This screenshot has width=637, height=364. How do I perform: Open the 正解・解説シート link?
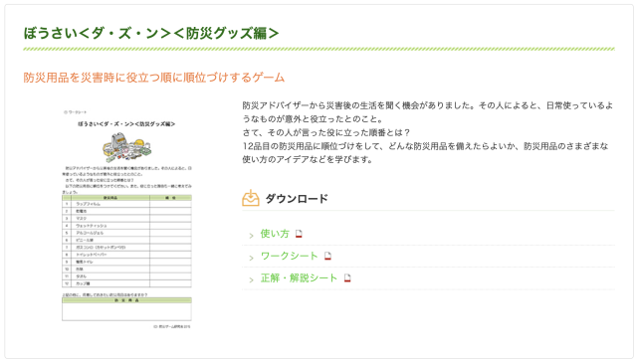[x=299, y=277]
